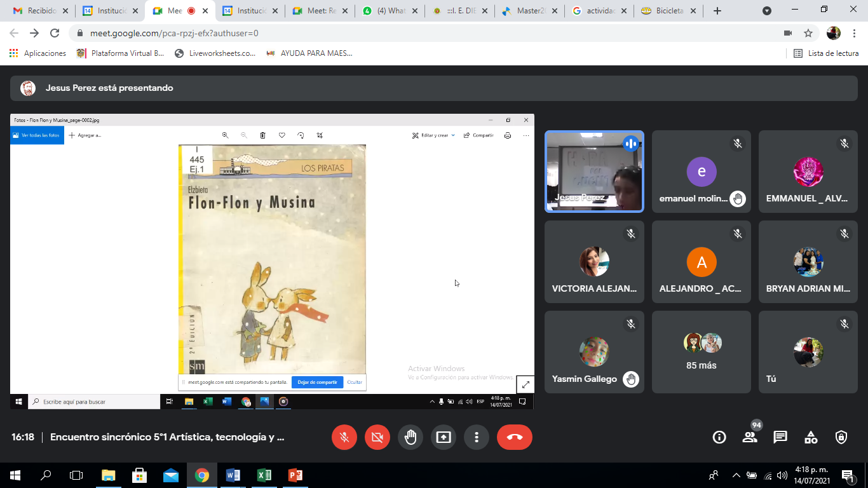
Task: Open camera permission icon in address bar
Action: pos(788,33)
